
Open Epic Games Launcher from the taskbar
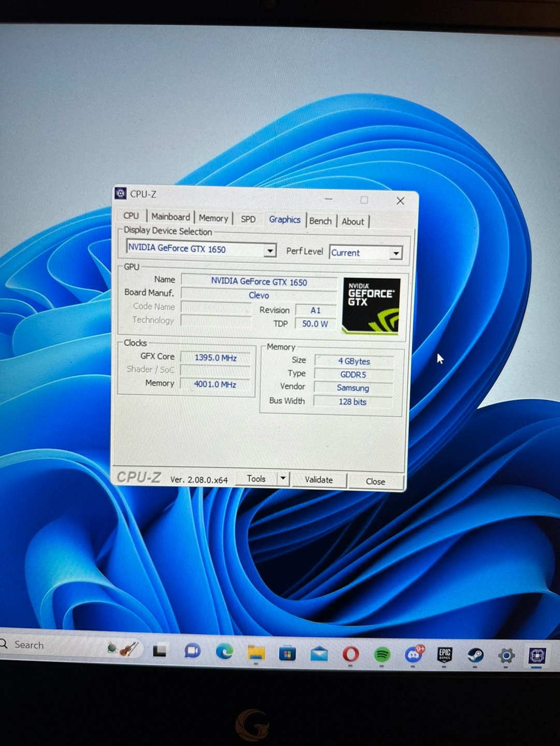click(444, 655)
